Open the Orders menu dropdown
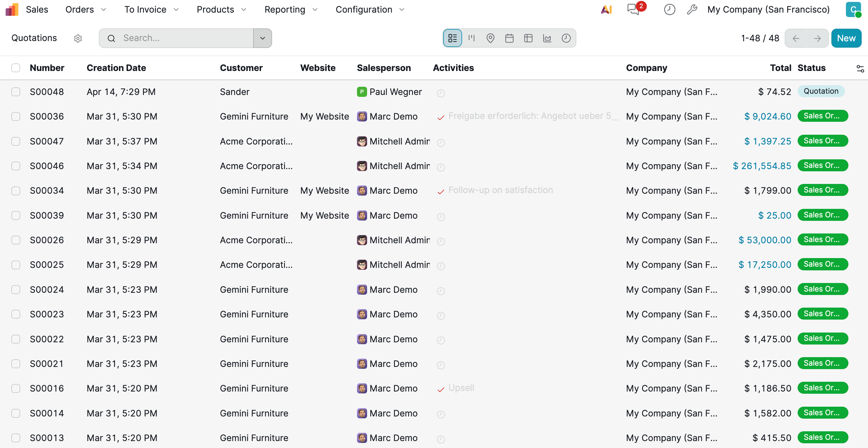The image size is (868, 448). tap(85, 9)
